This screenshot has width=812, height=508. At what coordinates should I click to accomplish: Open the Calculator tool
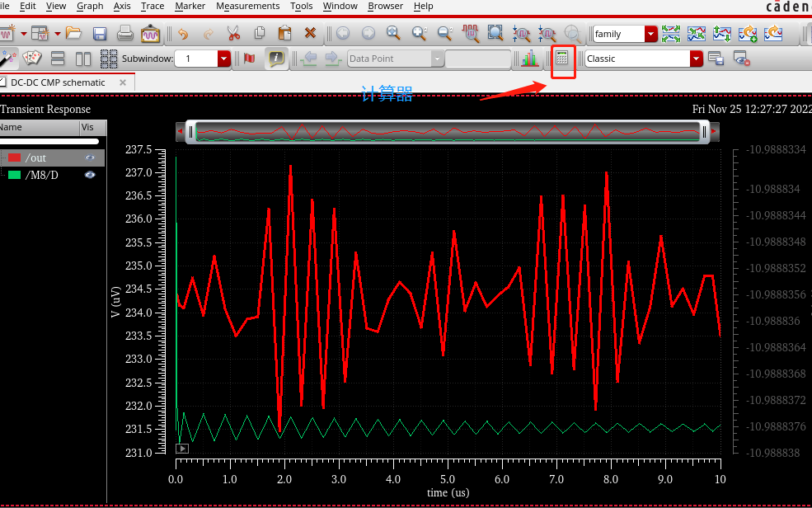562,59
